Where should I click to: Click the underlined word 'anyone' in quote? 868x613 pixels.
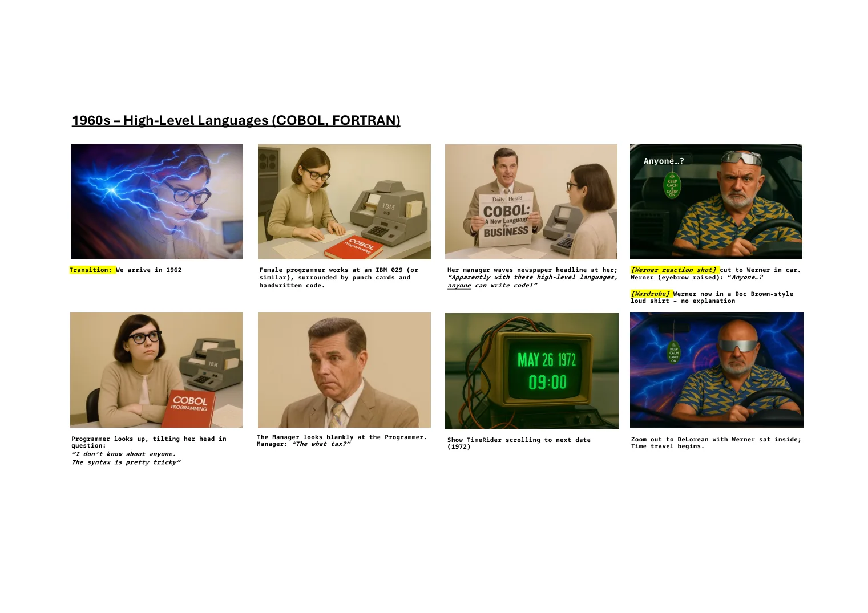tap(459, 286)
